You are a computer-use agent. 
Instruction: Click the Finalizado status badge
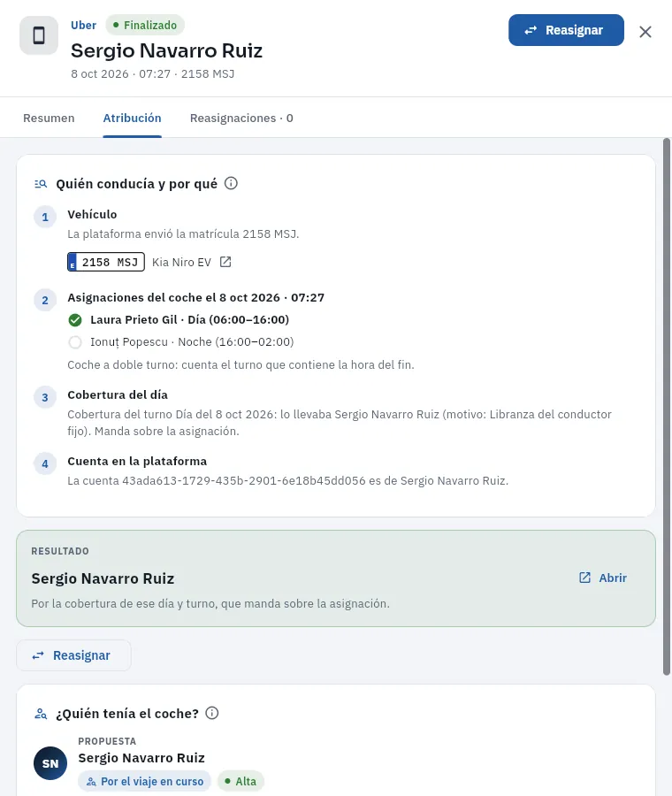coord(145,26)
